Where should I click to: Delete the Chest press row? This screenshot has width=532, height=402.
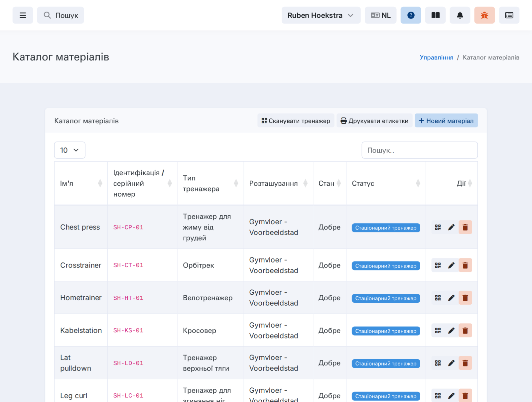(465, 227)
